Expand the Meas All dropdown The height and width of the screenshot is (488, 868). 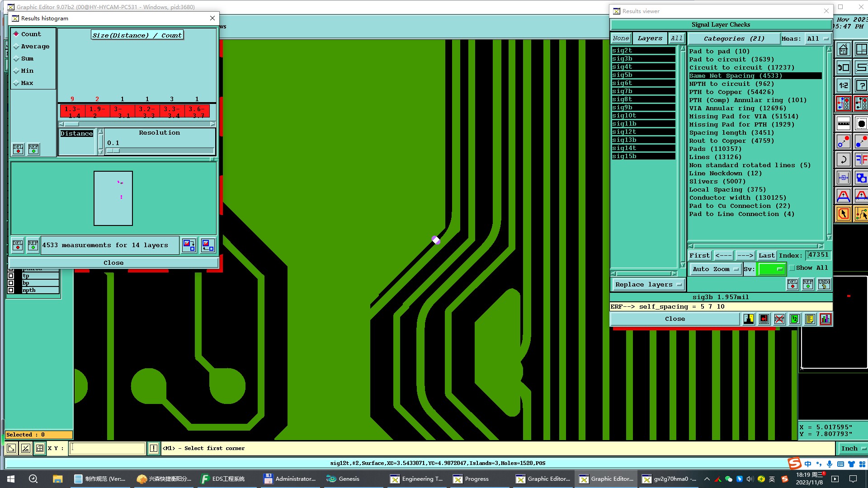pos(817,39)
